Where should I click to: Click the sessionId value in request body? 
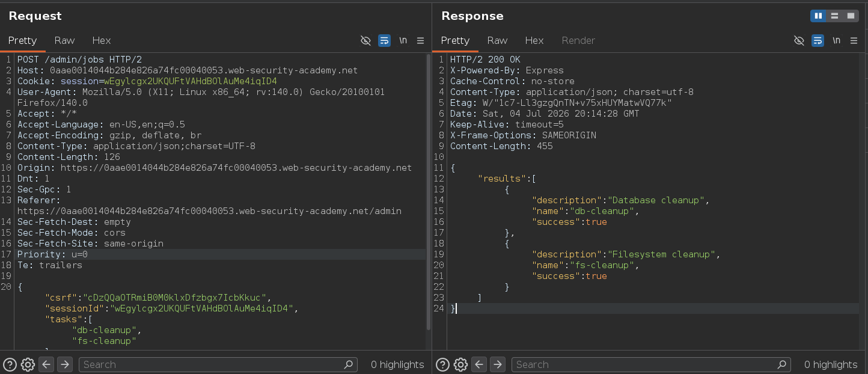point(201,308)
